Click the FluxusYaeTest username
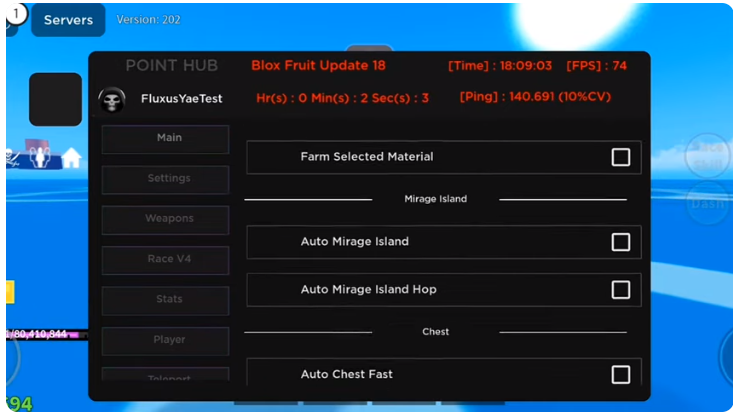Screen dimensions: 735x414 click(x=181, y=99)
